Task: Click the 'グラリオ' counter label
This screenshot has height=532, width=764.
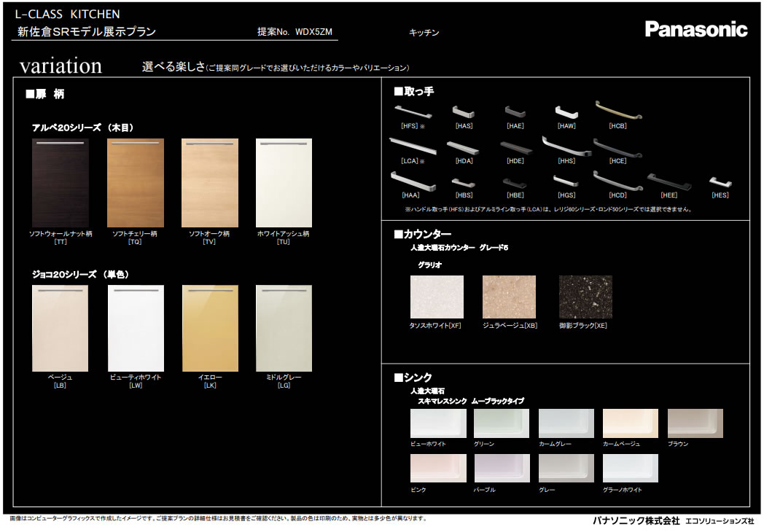Action: click(430, 265)
